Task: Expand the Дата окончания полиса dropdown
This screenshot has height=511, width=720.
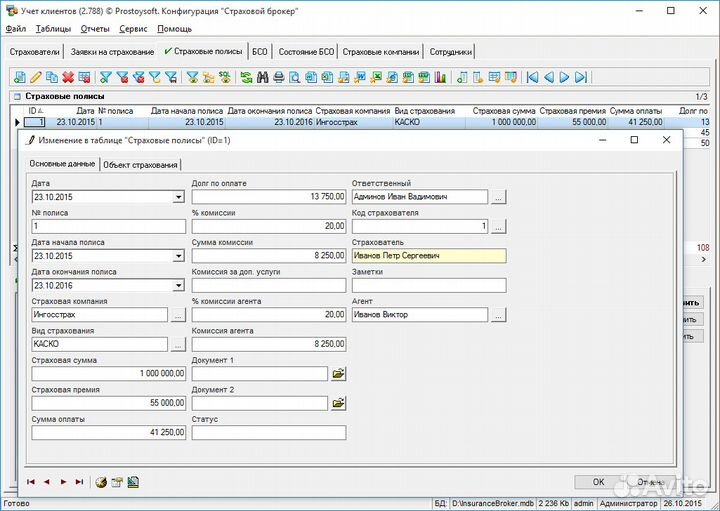Action: pyautogui.click(x=178, y=285)
